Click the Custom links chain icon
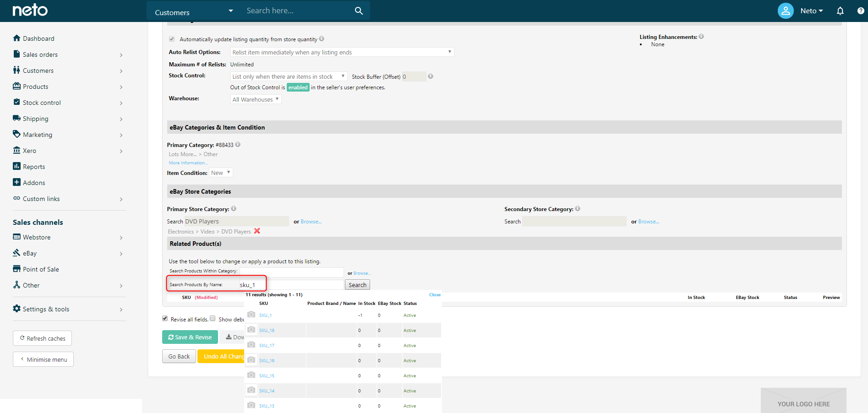868x413 pixels. [x=17, y=198]
